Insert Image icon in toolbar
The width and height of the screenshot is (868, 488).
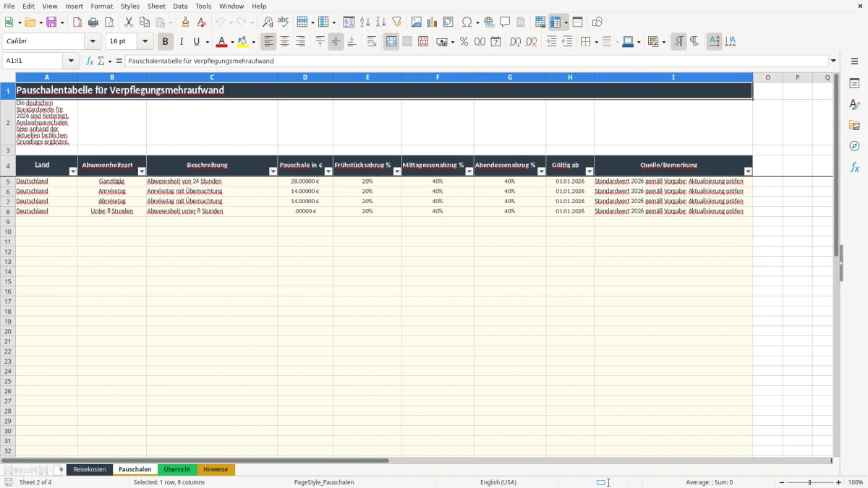coord(416,22)
